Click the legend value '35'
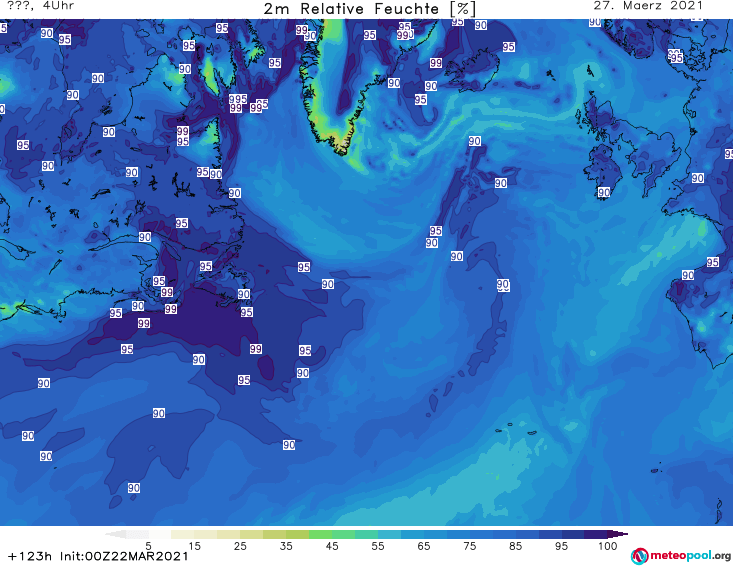The image size is (733, 566). 286,546
